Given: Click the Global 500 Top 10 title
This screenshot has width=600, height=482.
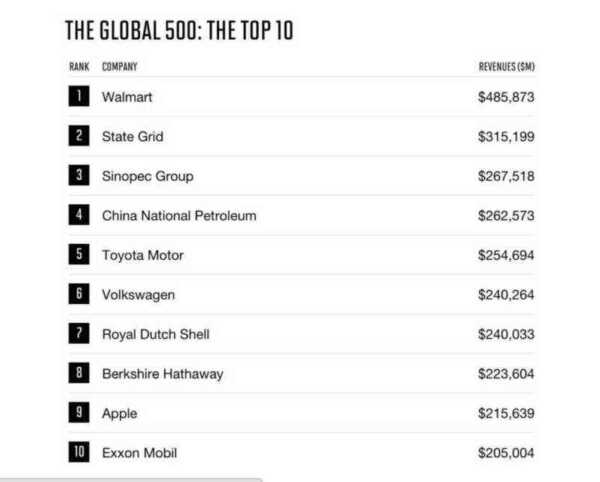Looking at the screenshot, I should pos(179,30).
